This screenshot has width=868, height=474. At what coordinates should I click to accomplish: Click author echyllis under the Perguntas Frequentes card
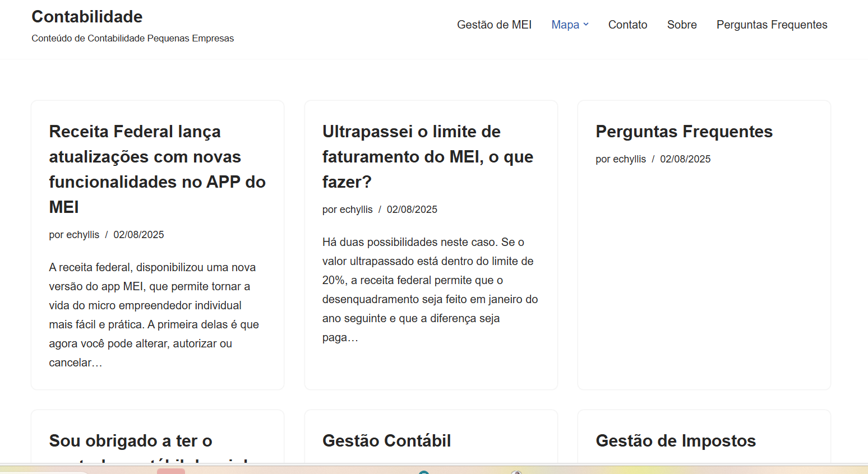pyautogui.click(x=629, y=159)
